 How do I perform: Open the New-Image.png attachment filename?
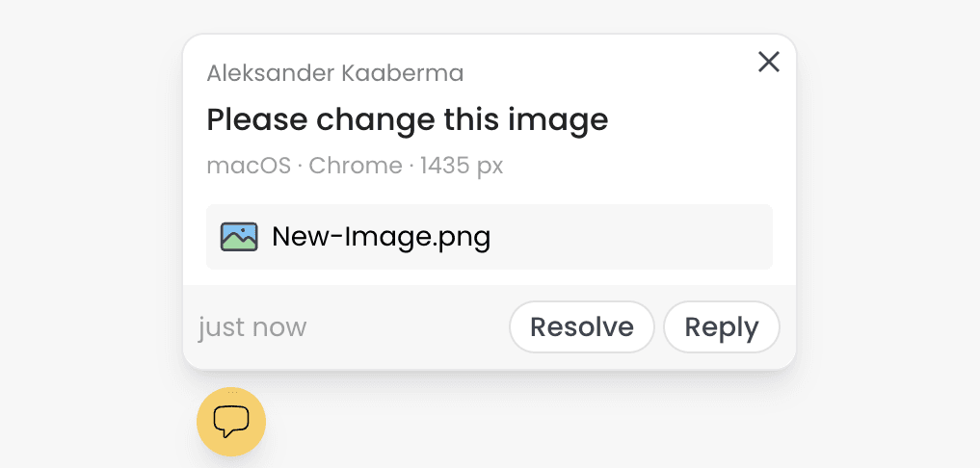[381, 236]
